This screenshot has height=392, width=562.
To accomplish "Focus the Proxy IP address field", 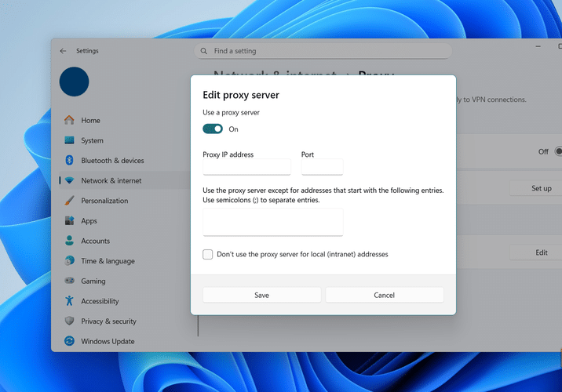I will (x=246, y=167).
